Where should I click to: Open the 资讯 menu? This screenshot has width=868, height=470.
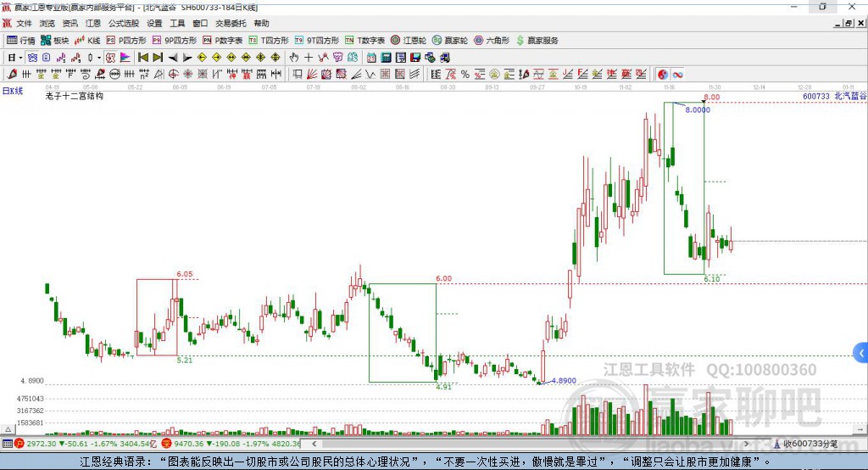(x=70, y=23)
